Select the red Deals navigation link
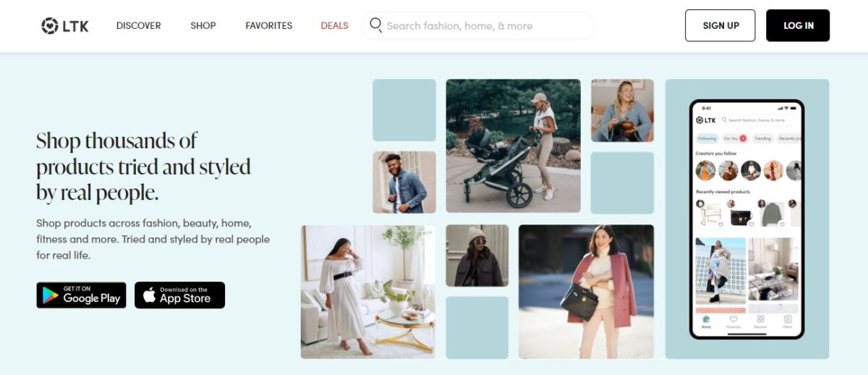Viewport: 868px width, 375px height. [x=335, y=25]
